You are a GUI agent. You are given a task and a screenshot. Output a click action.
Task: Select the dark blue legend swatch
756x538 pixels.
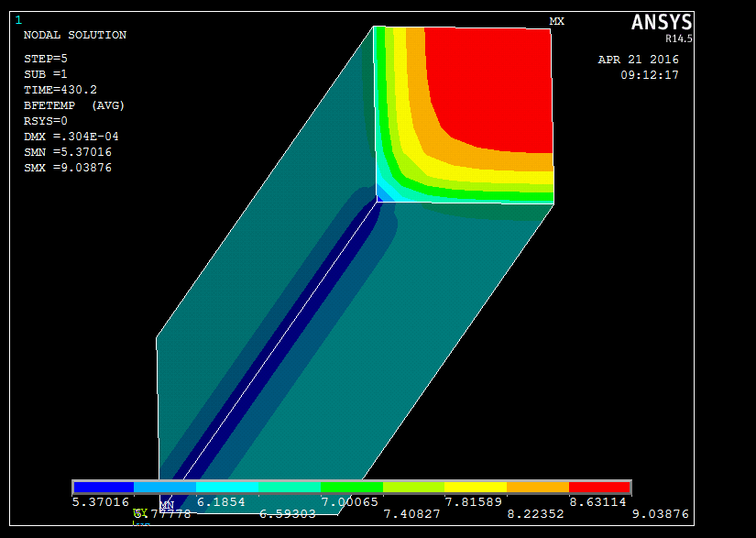click(104, 487)
